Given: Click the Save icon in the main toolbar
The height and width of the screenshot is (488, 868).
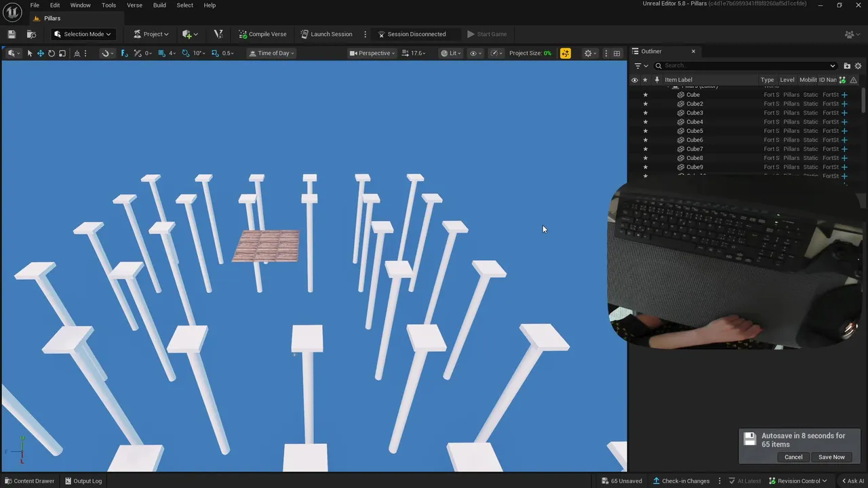Looking at the screenshot, I should [x=12, y=34].
